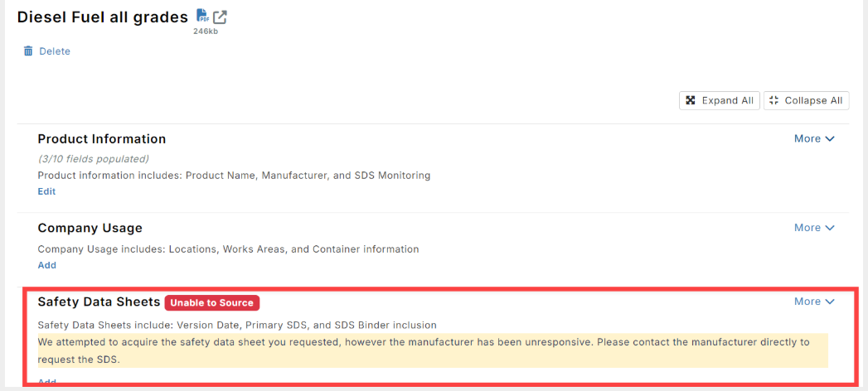
Task: Click chevron beside Safety Data Sheets More
Action: pos(830,302)
